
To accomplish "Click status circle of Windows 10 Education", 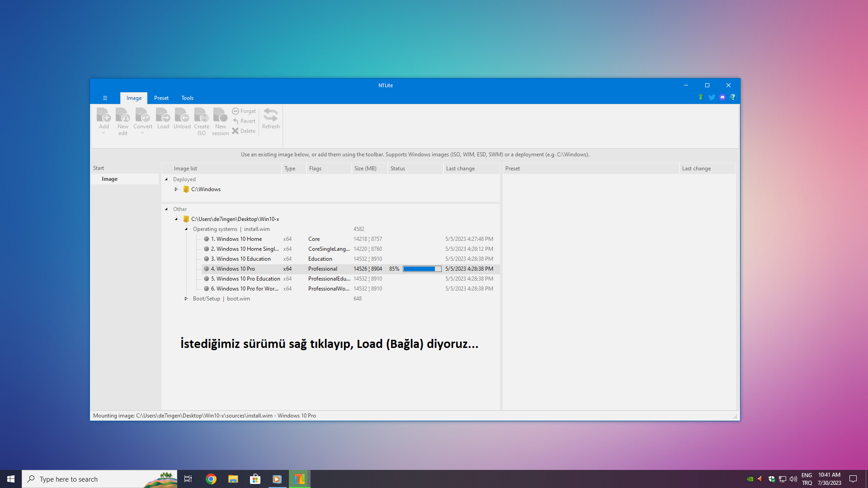I will [x=207, y=259].
